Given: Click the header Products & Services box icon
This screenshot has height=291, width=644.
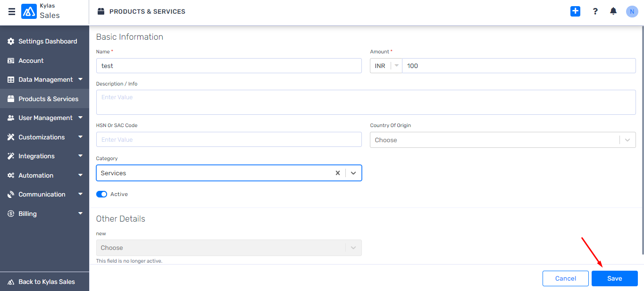Looking at the screenshot, I should [x=100, y=11].
